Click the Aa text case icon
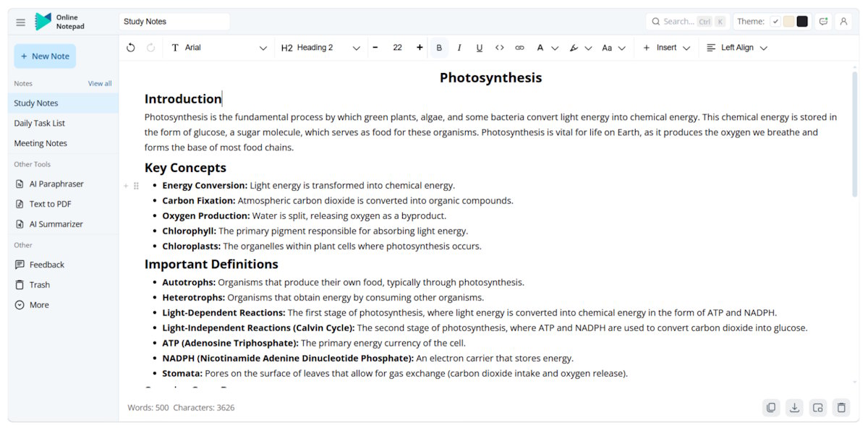Screen dimensions: 868x428 pyautogui.click(x=607, y=48)
